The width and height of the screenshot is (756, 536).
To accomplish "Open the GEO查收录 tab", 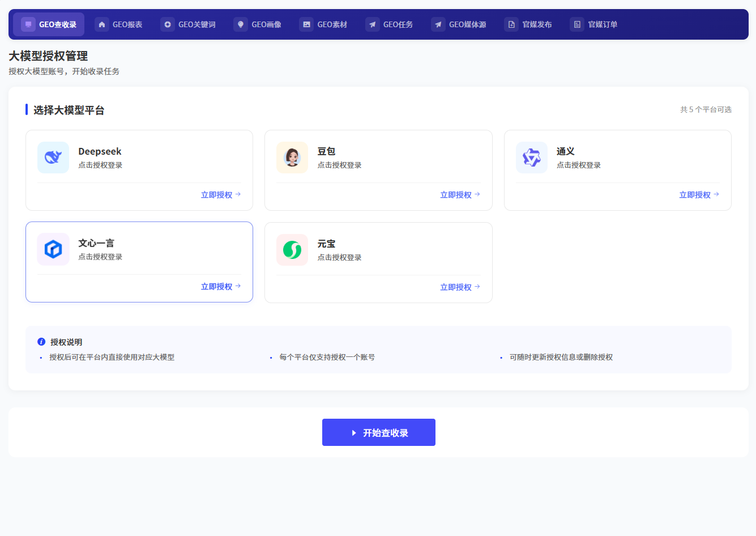I will click(x=49, y=24).
